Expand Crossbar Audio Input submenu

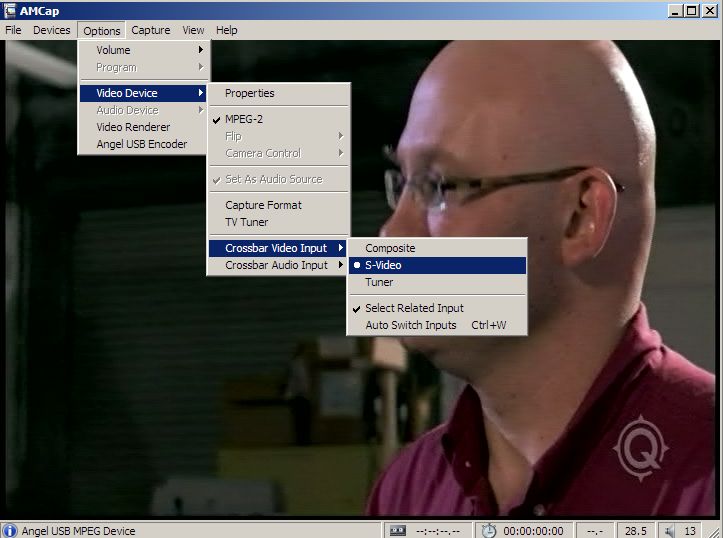278,265
